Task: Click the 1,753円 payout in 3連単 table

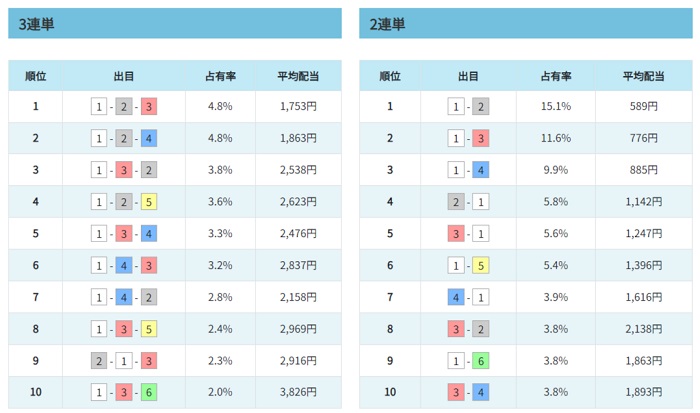Action: click(298, 107)
